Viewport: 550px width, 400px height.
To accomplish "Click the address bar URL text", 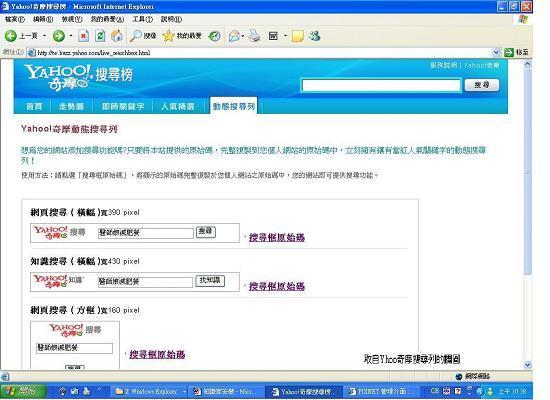I will tap(94, 53).
